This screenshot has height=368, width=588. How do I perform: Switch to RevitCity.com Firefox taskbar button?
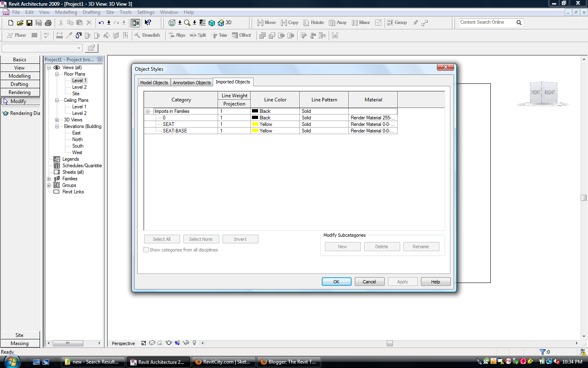point(223,362)
